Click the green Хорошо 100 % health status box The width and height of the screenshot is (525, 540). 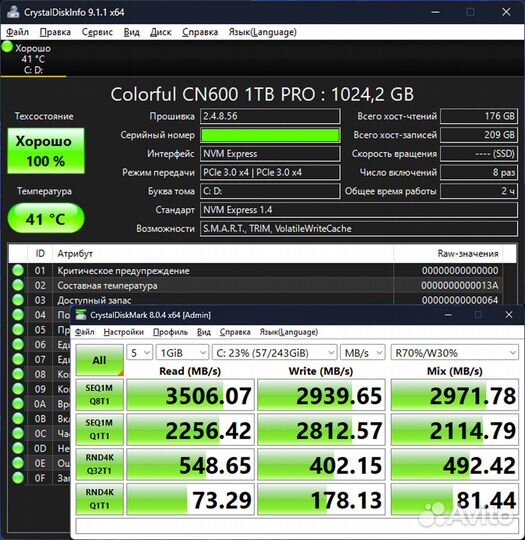pyautogui.click(x=46, y=151)
